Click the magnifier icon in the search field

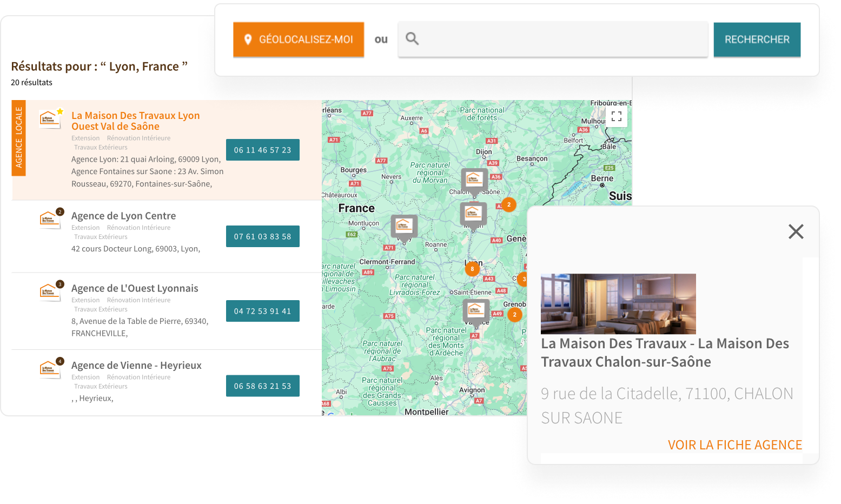(x=412, y=38)
